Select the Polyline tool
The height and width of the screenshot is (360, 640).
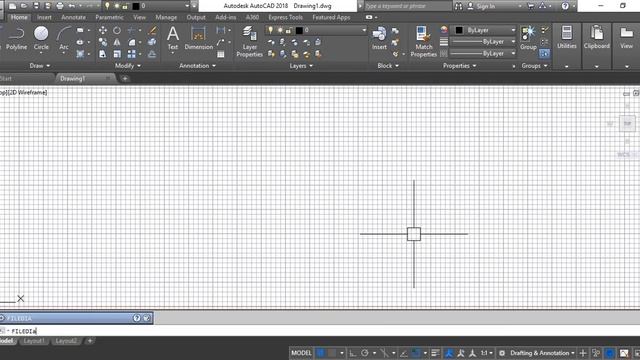pyautogui.click(x=16, y=39)
